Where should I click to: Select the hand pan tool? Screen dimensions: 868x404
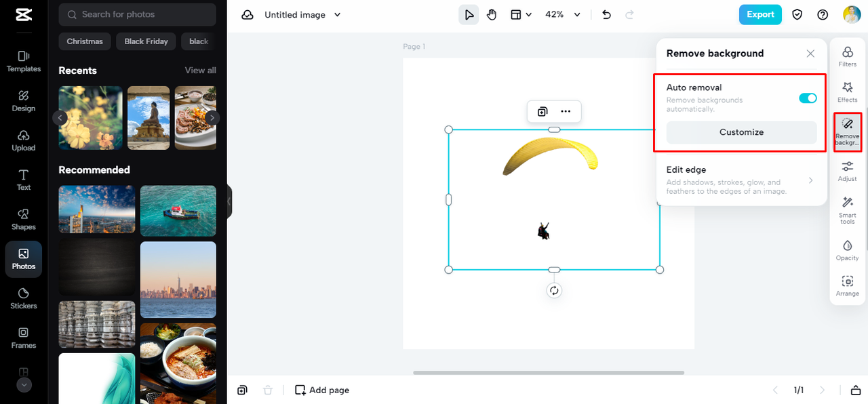click(492, 15)
